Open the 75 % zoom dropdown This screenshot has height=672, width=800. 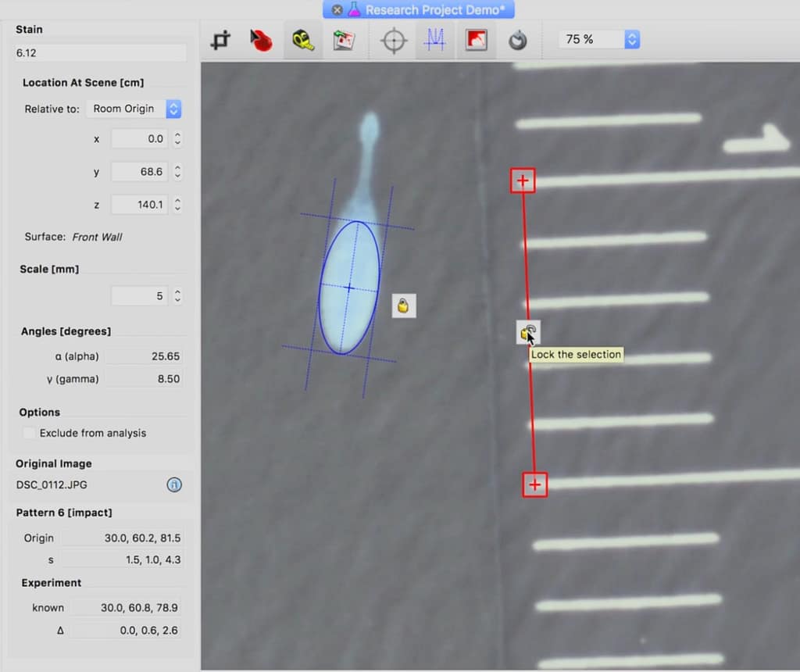[x=598, y=39]
